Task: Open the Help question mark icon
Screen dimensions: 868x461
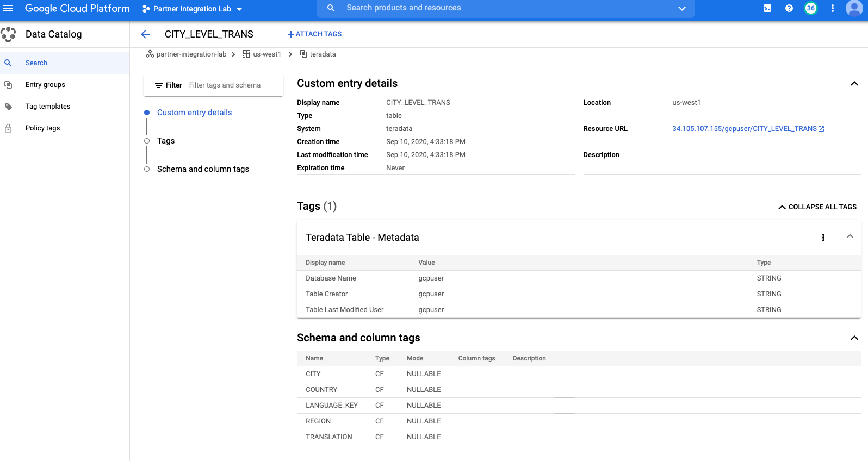Action: 789,8
